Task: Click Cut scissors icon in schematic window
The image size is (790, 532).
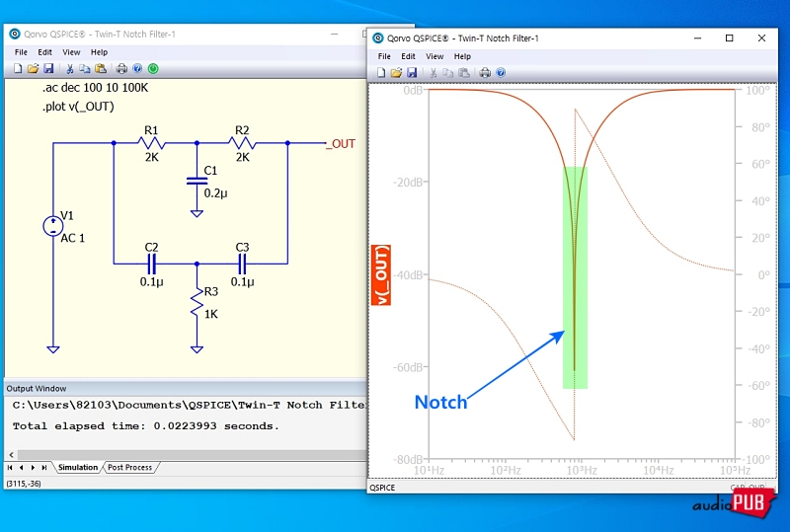Action: [x=70, y=68]
